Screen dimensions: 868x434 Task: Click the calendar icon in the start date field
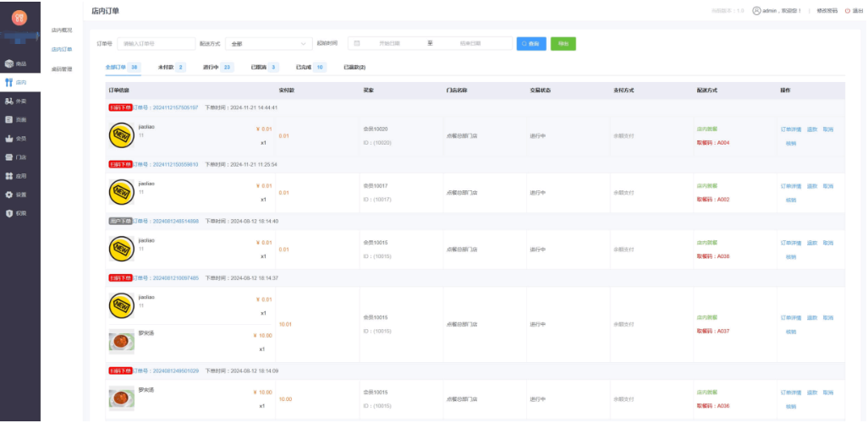[356, 43]
